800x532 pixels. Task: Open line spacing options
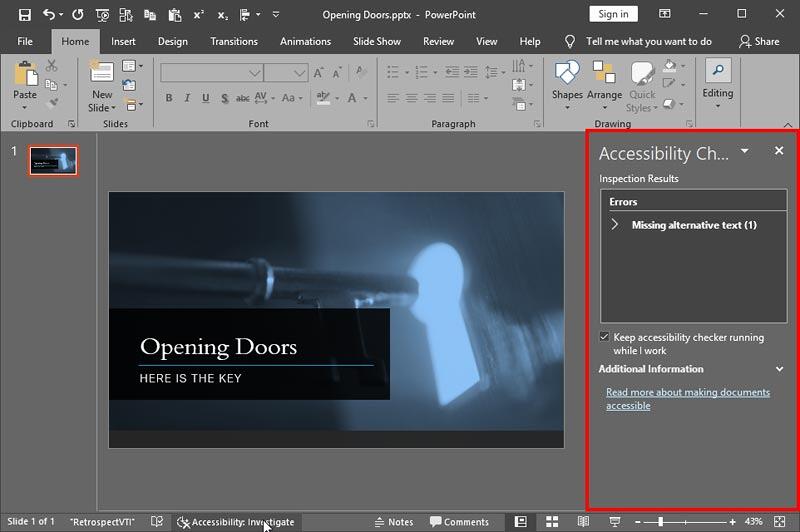pyautogui.click(x=494, y=72)
